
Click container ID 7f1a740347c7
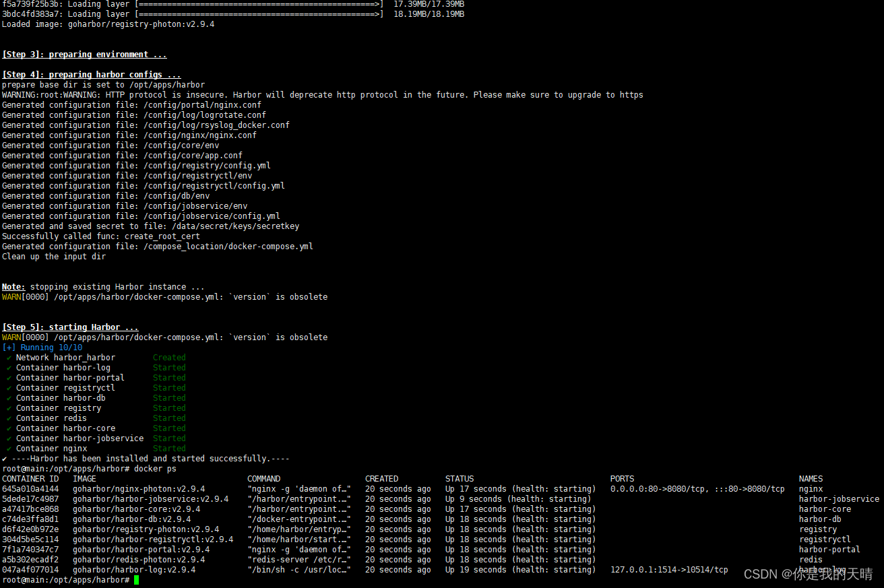(x=30, y=550)
